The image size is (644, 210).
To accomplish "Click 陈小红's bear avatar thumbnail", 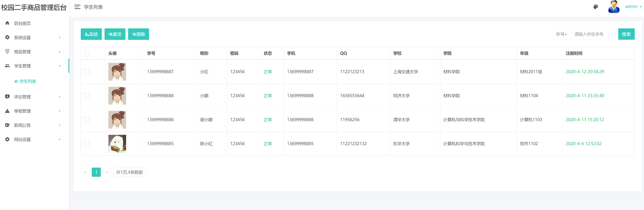I will click(x=117, y=144).
